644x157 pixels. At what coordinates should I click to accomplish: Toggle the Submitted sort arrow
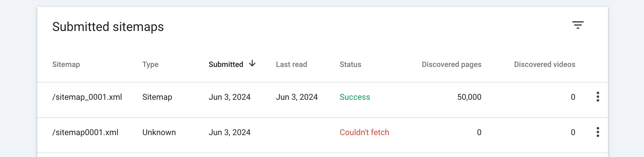pyautogui.click(x=252, y=64)
